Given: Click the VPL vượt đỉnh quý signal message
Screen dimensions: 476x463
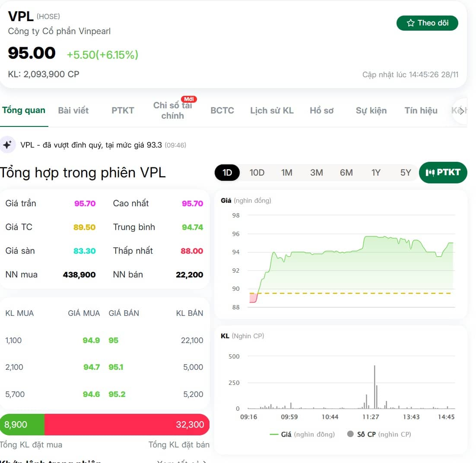Looking at the screenshot, I should [103, 145].
